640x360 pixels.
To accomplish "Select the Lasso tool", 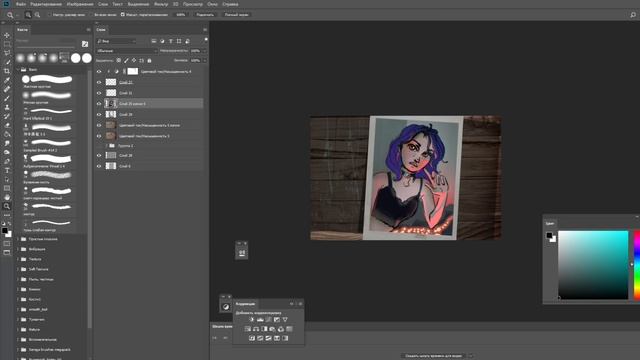I will pos(7,53).
